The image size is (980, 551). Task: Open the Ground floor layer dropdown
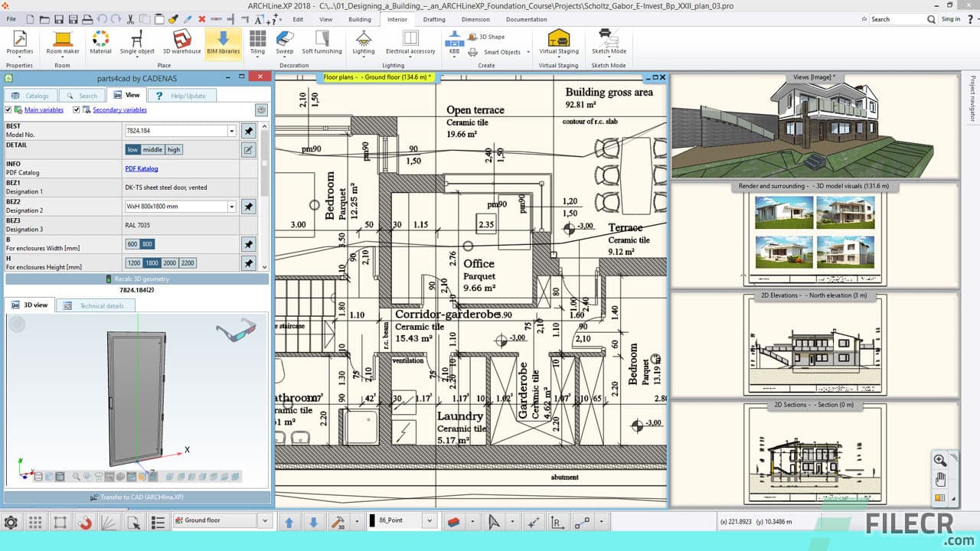pyautogui.click(x=263, y=520)
